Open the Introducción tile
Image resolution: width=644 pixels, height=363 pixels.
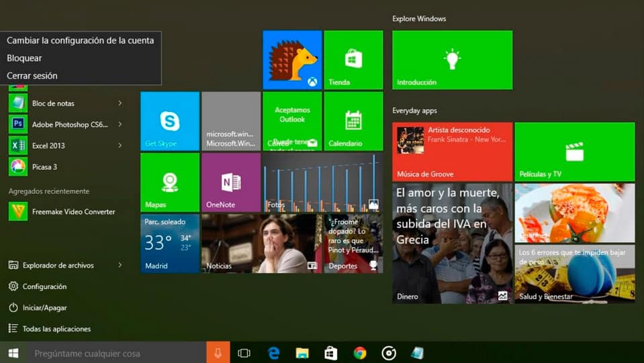tap(452, 60)
